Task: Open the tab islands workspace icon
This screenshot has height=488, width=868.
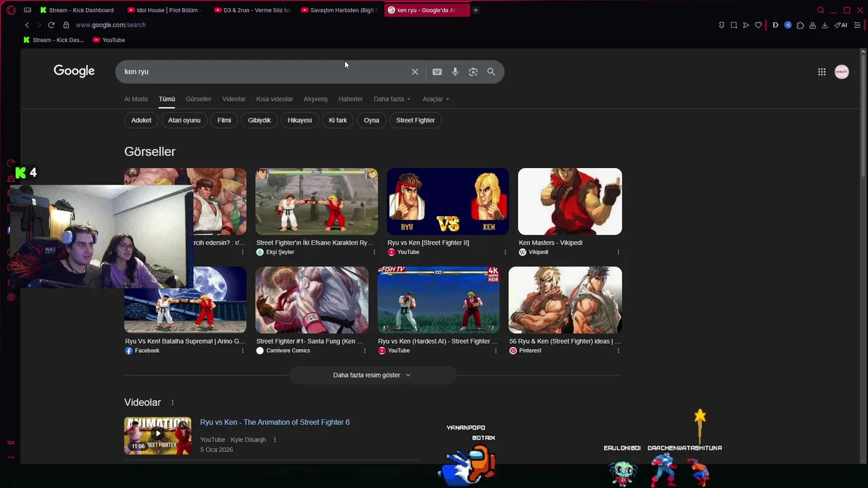Action: pyautogui.click(x=27, y=10)
